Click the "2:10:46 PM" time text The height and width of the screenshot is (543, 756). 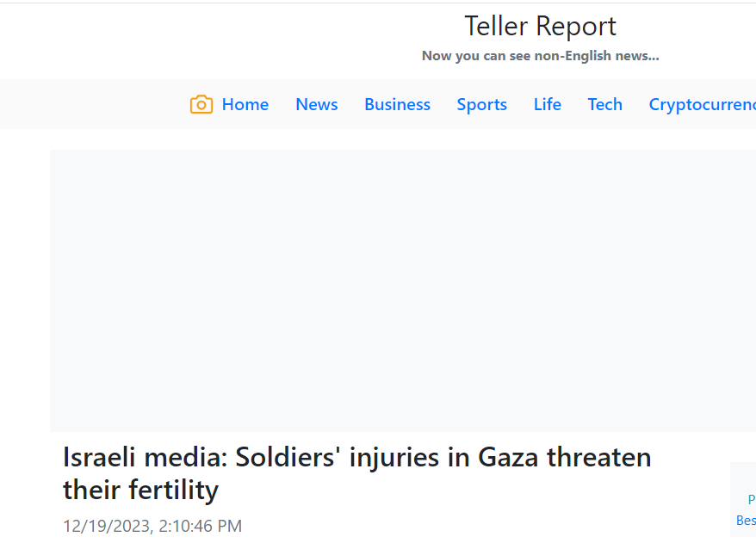pyautogui.click(x=200, y=526)
